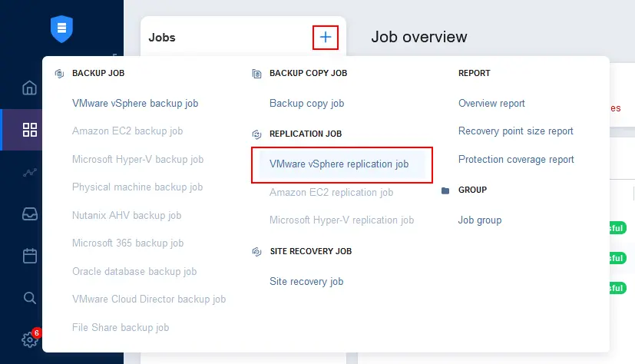Select Oracle database backup job

click(134, 271)
